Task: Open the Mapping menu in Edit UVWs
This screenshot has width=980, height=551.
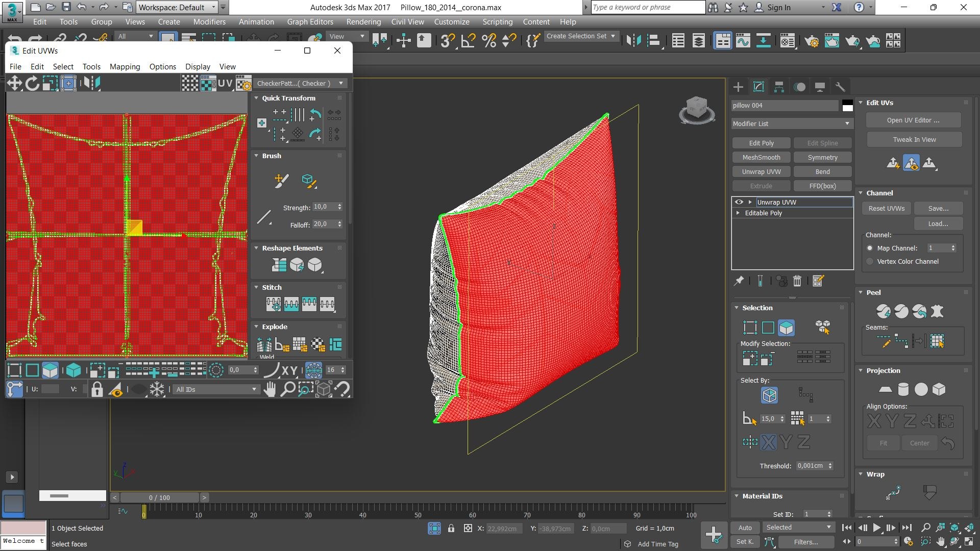Action: [x=125, y=66]
